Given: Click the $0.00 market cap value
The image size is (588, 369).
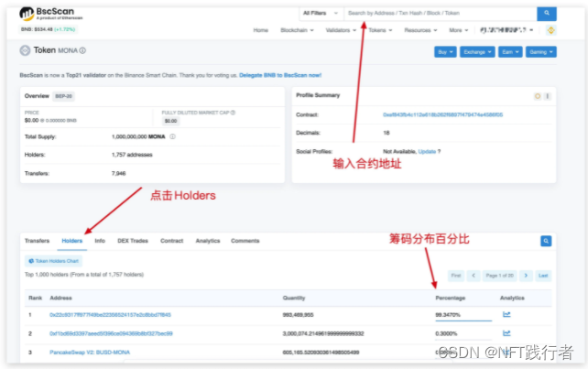Looking at the screenshot, I should 170,121.
